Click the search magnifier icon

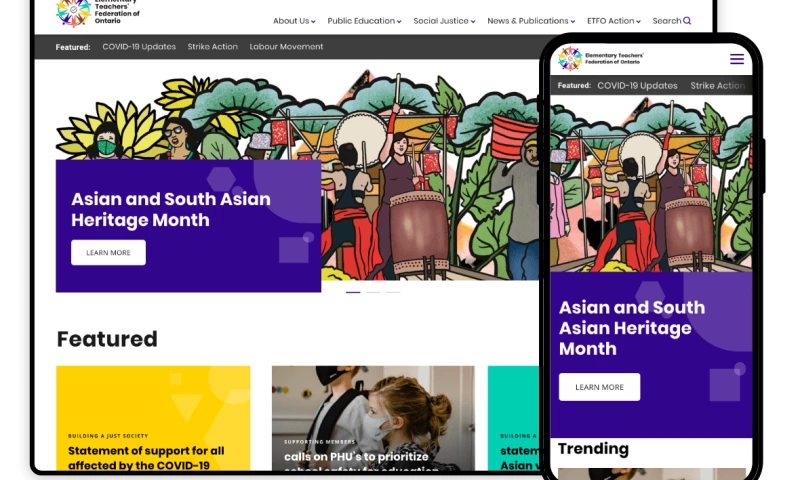coord(687,21)
